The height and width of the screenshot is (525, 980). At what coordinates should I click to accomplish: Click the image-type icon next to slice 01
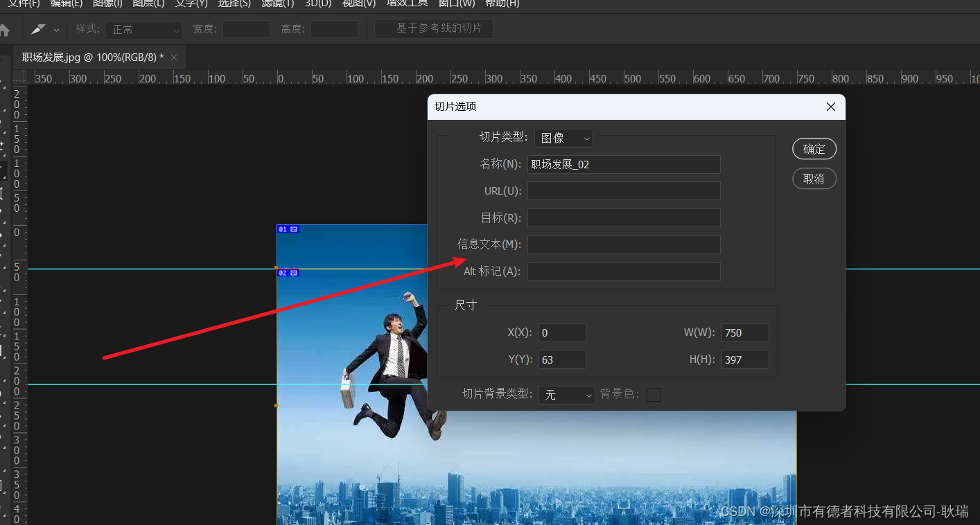pos(294,229)
